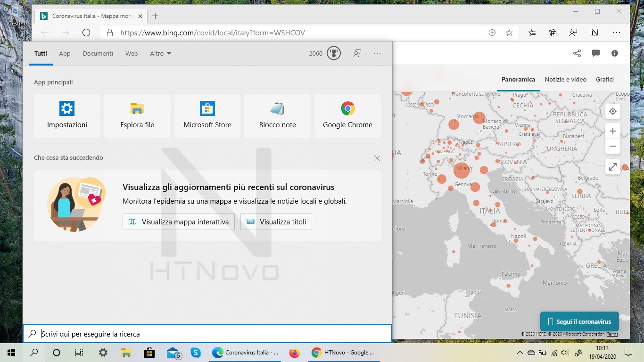Switch to Coronavirus Italia Edge taskbar button
This screenshot has width=644, height=362.
pos(245,352)
